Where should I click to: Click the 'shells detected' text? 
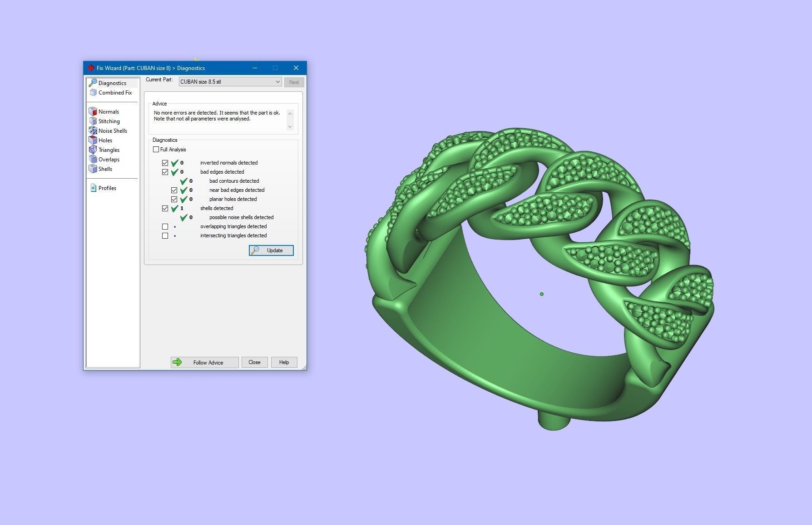click(x=217, y=208)
